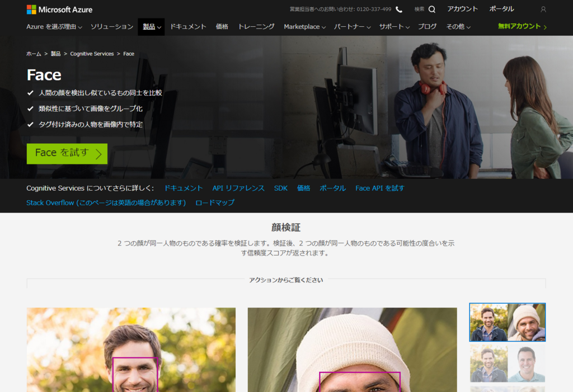
Task: Open search via the magnifier icon
Action: tap(432, 10)
